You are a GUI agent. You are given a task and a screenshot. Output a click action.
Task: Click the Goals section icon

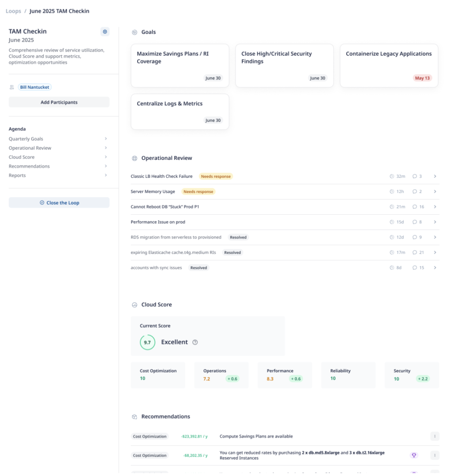[x=135, y=32]
